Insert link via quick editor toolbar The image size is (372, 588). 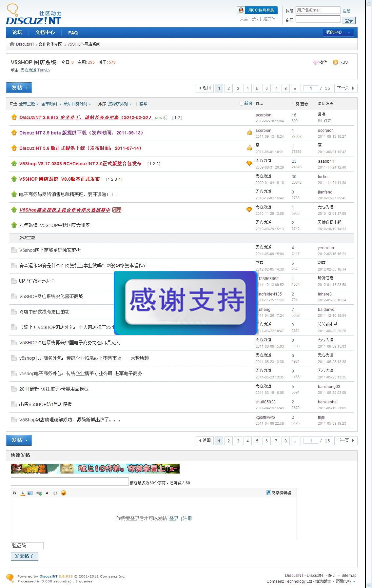[39, 493]
